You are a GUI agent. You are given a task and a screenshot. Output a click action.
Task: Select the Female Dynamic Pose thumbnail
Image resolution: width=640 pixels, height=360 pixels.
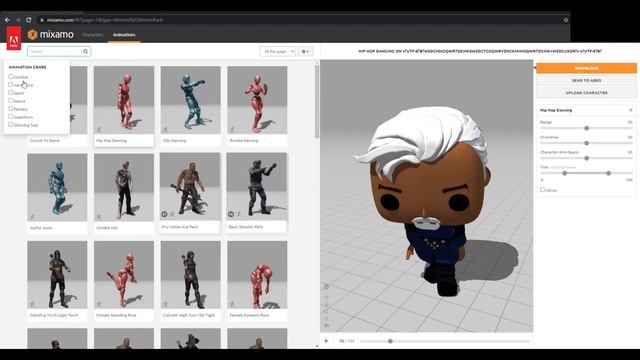point(257,275)
